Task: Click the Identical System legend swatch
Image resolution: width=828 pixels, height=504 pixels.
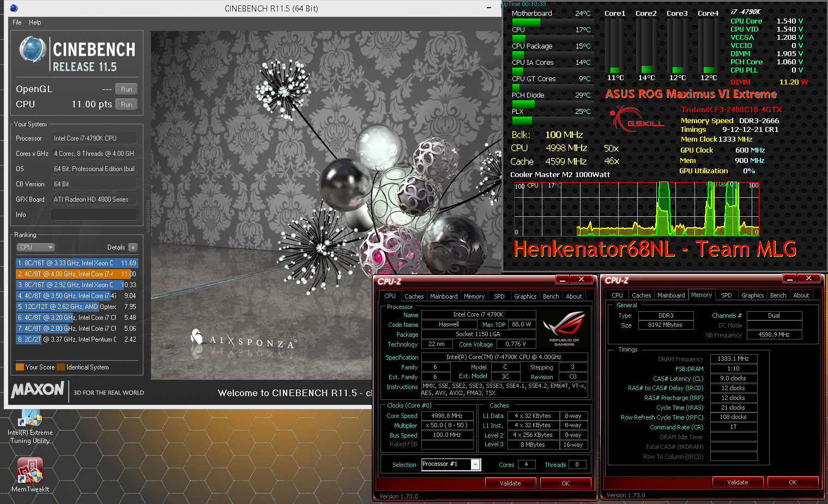Action: pos(61,367)
